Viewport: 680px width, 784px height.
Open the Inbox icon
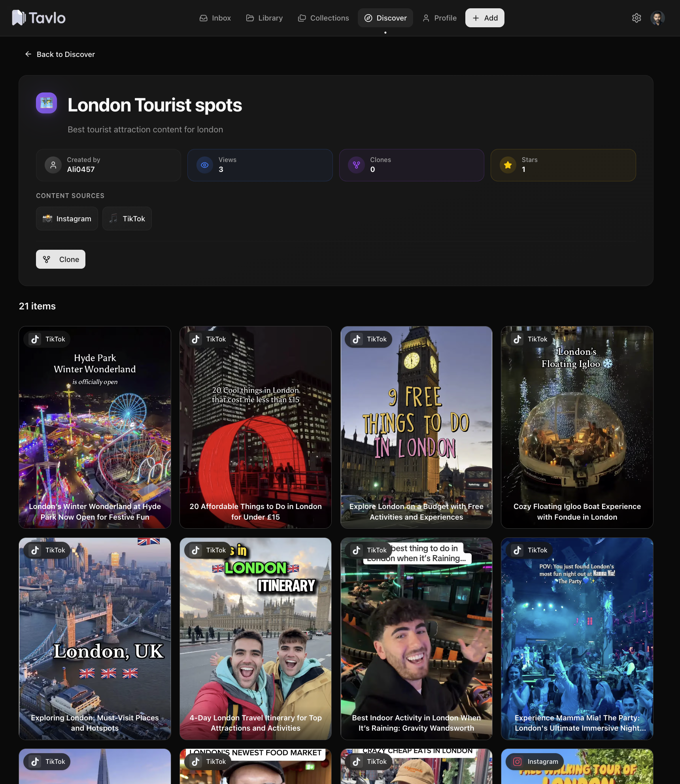click(x=203, y=18)
